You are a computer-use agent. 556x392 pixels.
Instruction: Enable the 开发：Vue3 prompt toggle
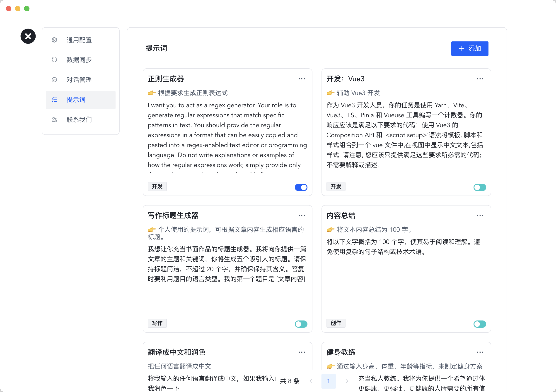(479, 187)
